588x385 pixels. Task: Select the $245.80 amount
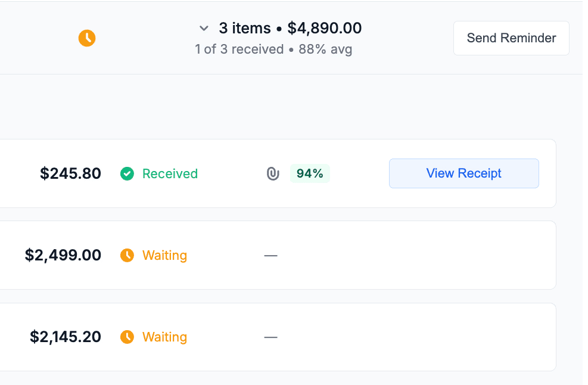coord(70,173)
